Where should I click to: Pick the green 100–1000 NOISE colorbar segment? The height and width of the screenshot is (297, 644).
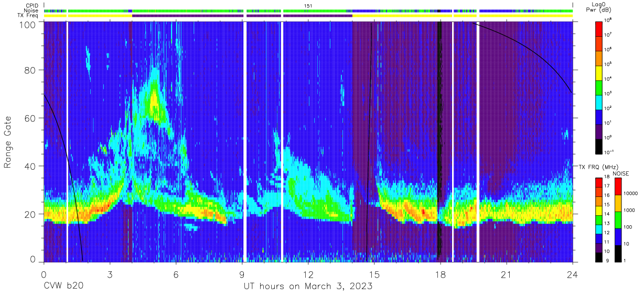[617, 220]
